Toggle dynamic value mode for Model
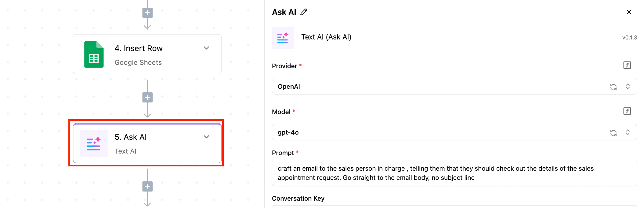The height and width of the screenshot is (208, 644). [627, 111]
